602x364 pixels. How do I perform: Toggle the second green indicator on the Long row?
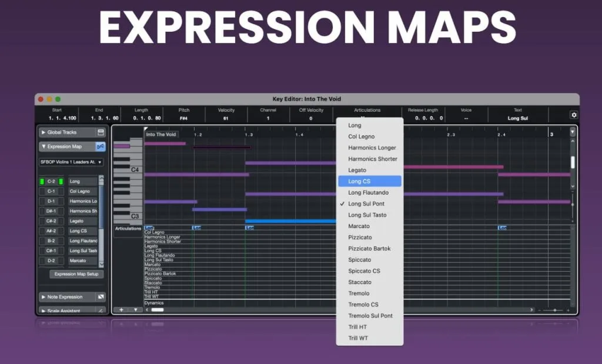(59, 181)
